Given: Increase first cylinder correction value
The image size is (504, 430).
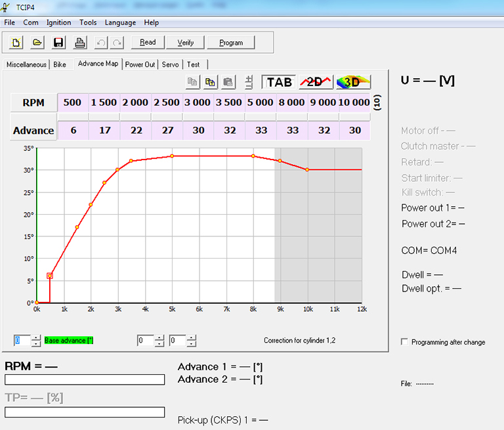Looking at the screenshot, I should (x=159, y=337).
